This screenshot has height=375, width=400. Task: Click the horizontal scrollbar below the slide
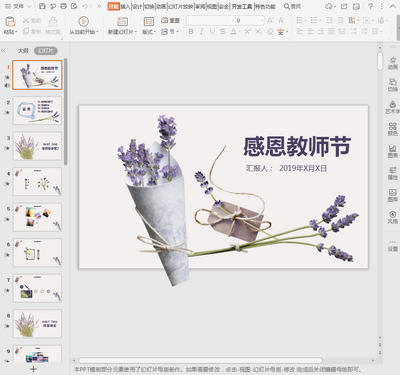click(200, 361)
